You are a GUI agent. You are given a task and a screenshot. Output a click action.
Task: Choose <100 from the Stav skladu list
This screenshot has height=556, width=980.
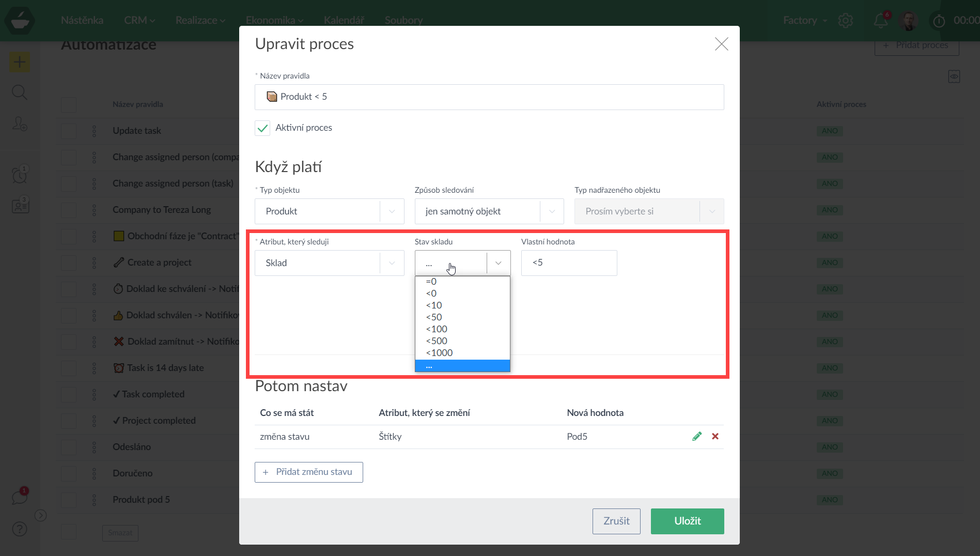(x=437, y=329)
